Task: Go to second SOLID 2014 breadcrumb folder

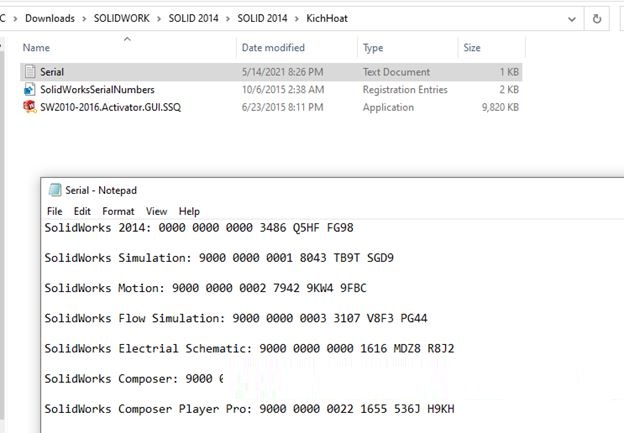Action: [262, 18]
